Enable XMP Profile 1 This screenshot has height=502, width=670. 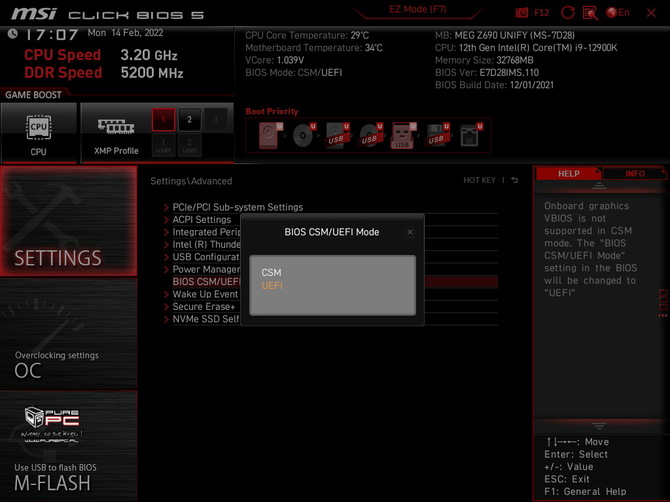[x=163, y=120]
